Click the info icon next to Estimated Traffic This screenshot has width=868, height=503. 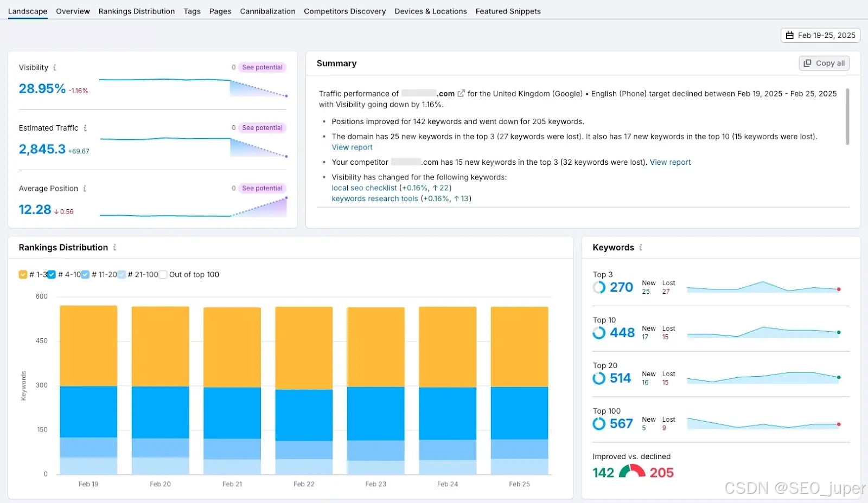[x=85, y=128]
